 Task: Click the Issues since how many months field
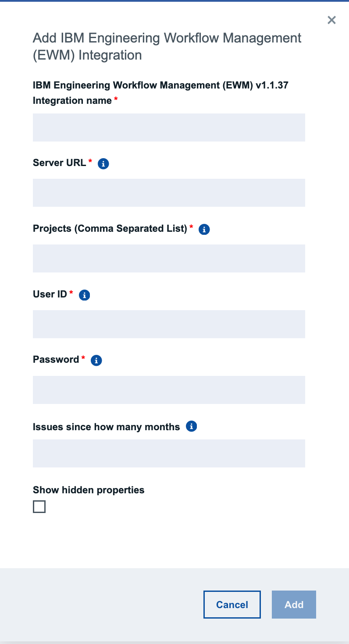169,453
